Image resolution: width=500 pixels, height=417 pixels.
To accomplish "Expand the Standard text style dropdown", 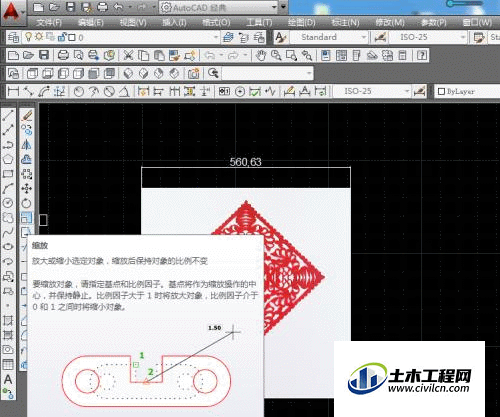I will (364, 37).
